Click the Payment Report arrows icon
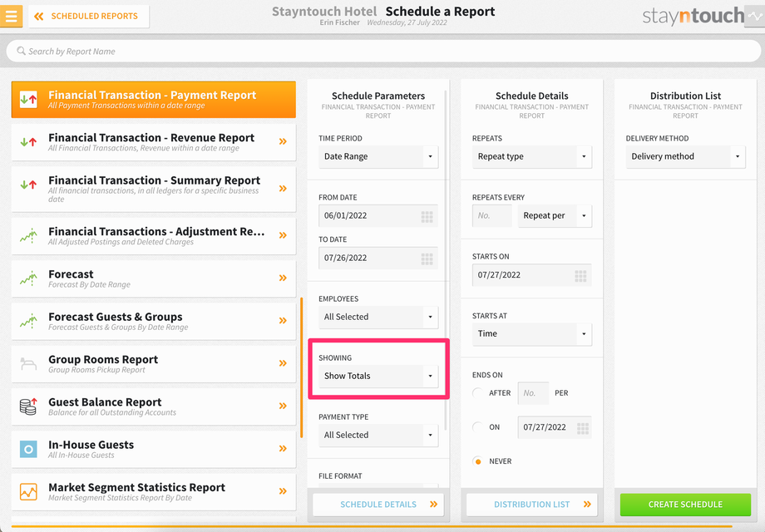 coord(28,100)
